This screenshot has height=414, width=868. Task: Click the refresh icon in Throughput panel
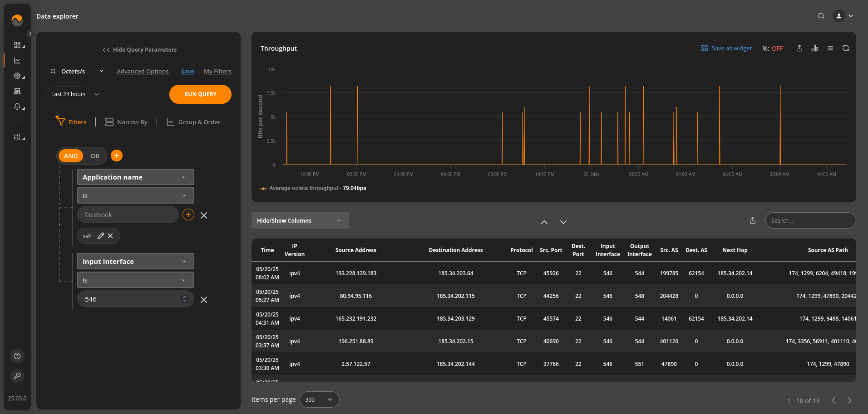845,49
